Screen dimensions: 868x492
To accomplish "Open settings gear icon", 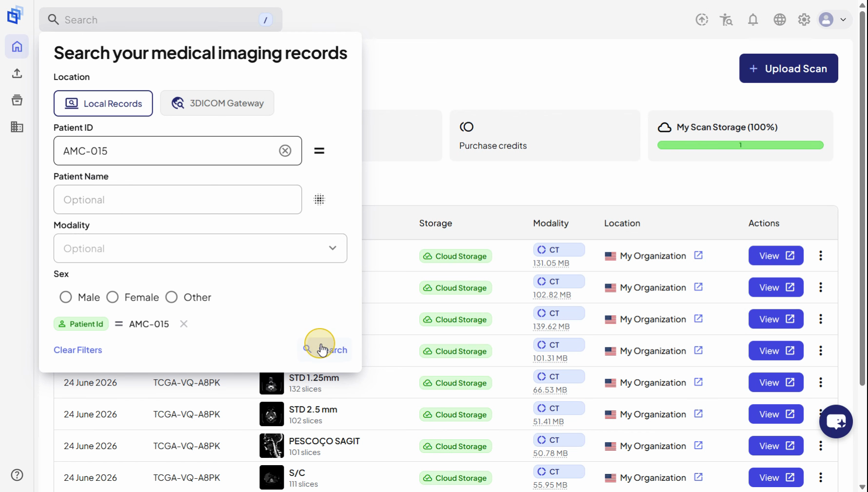I will [804, 20].
